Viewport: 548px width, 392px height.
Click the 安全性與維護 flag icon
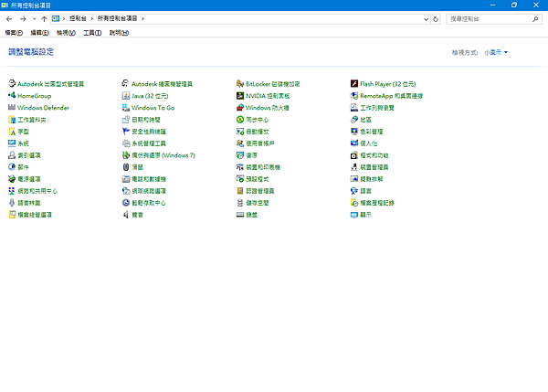tap(126, 132)
